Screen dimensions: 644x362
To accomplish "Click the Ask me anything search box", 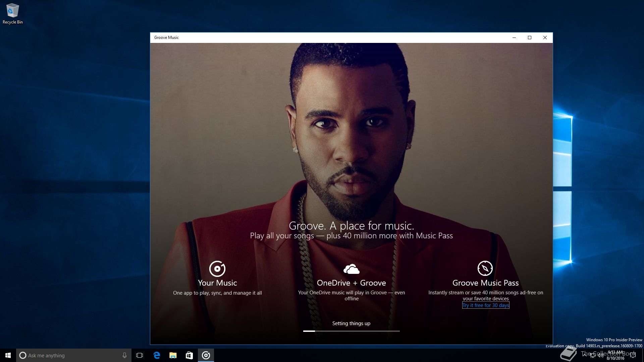I will click(74, 355).
